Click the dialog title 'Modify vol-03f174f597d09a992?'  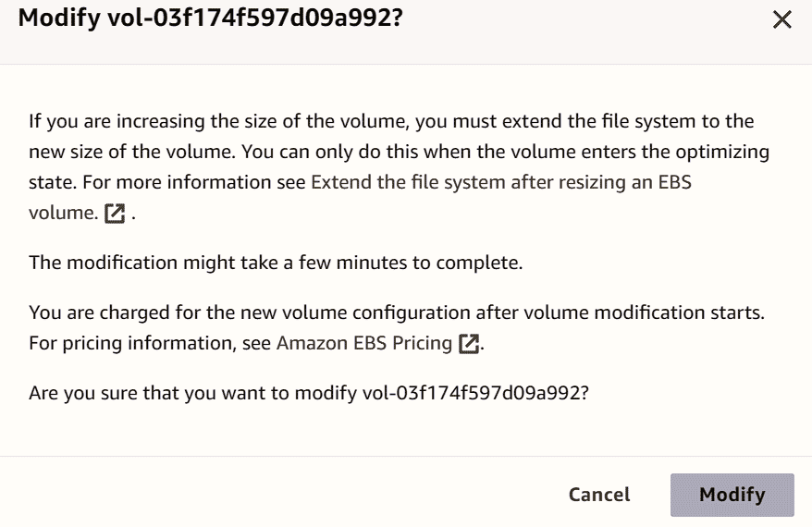pyautogui.click(x=210, y=18)
